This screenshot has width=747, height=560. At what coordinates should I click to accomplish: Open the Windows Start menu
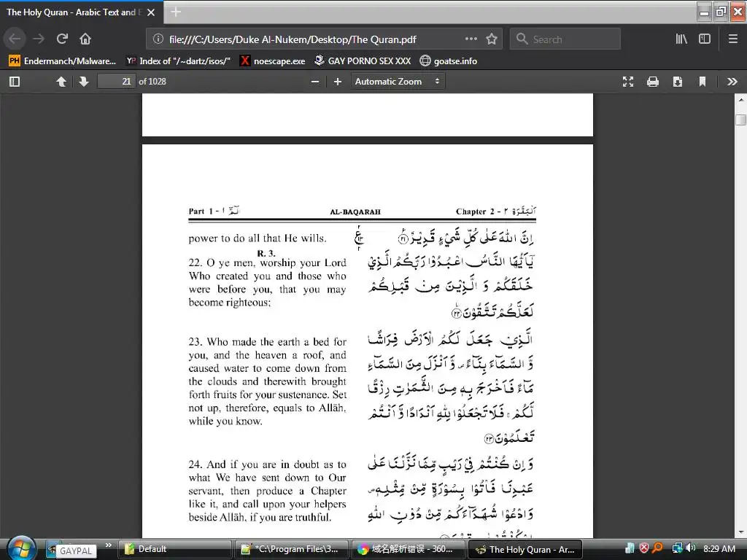21,548
